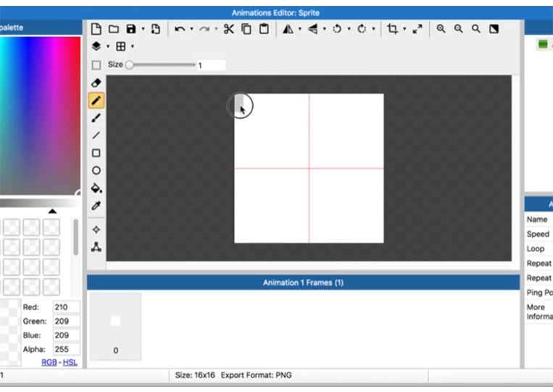
Task: Toggle the canvas background contrast icon
Action: pyautogui.click(x=494, y=29)
